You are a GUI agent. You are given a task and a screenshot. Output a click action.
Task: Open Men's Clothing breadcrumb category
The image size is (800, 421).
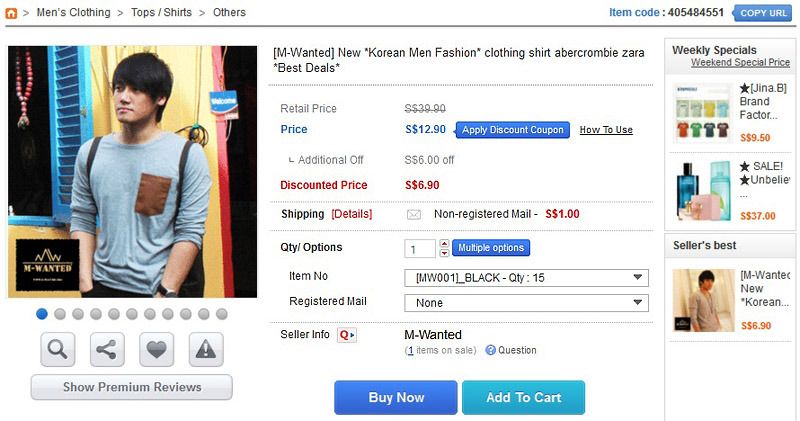pos(73,13)
